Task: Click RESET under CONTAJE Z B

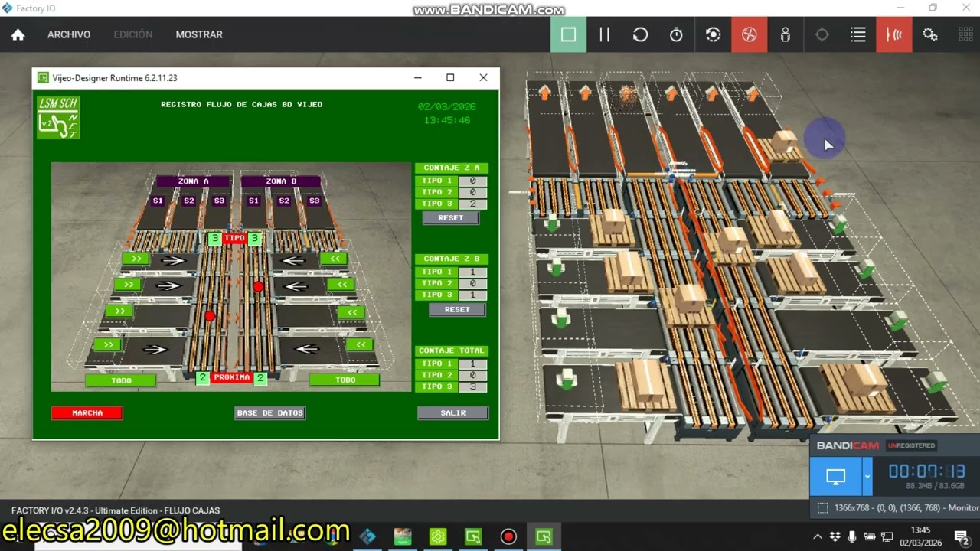Action: pos(457,310)
